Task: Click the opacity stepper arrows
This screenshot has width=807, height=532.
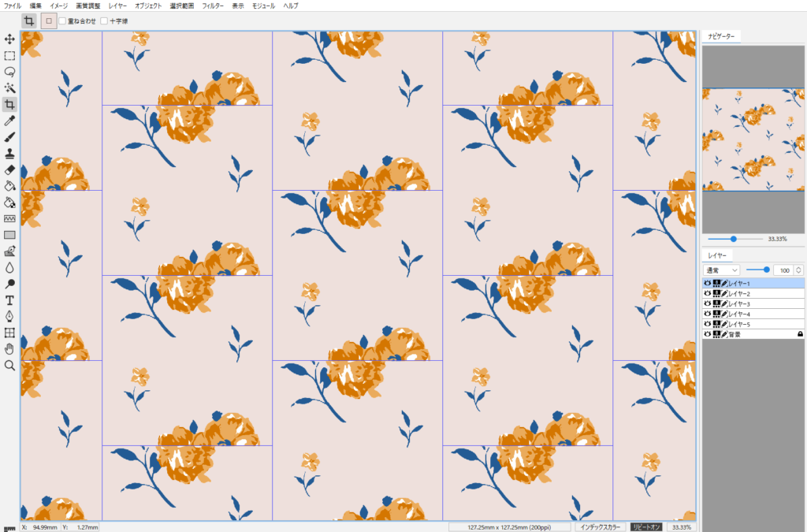Action: [799, 270]
